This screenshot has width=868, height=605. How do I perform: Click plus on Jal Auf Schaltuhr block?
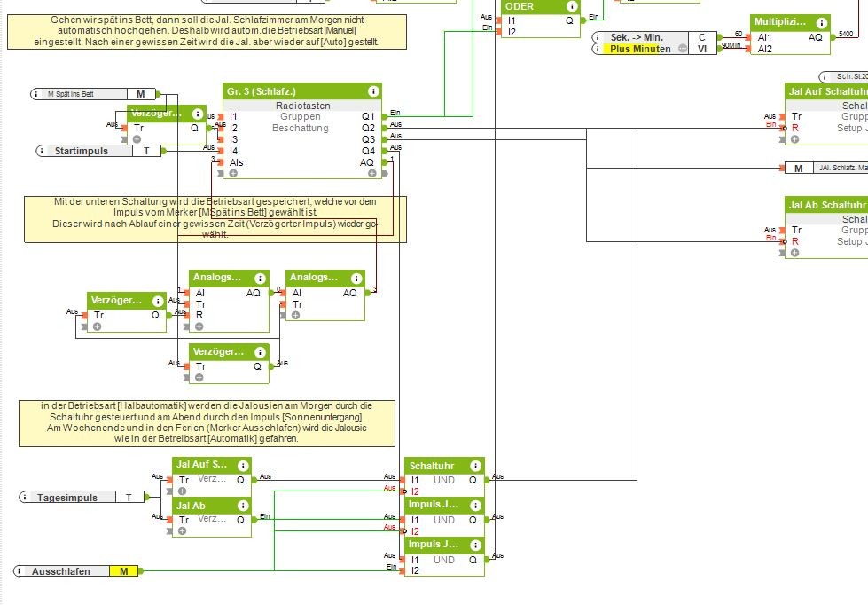tap(794, 139)
